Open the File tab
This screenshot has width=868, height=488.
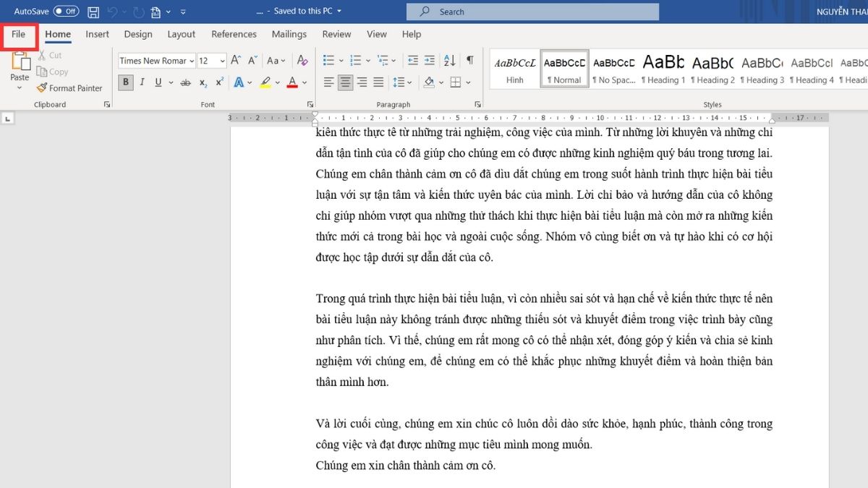[19, 34]
